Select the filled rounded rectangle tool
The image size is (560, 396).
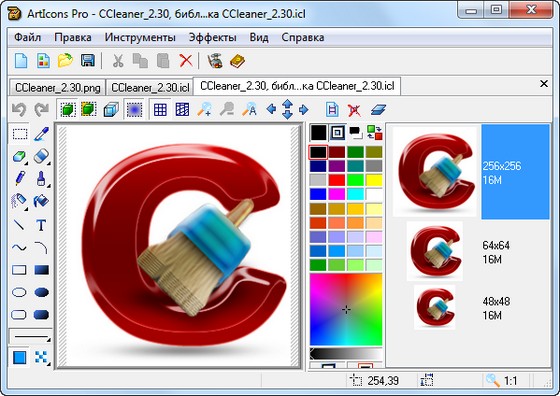41,315
